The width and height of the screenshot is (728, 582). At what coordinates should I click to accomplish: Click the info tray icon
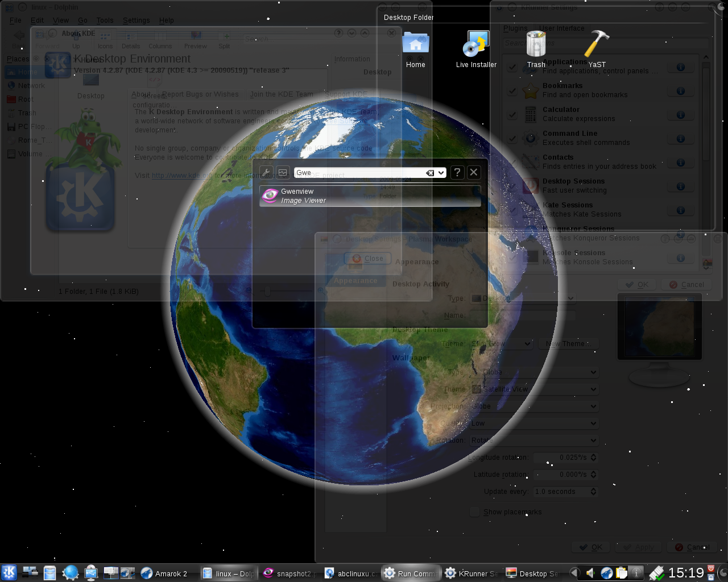pyautogui.click(x=636, y=573)
